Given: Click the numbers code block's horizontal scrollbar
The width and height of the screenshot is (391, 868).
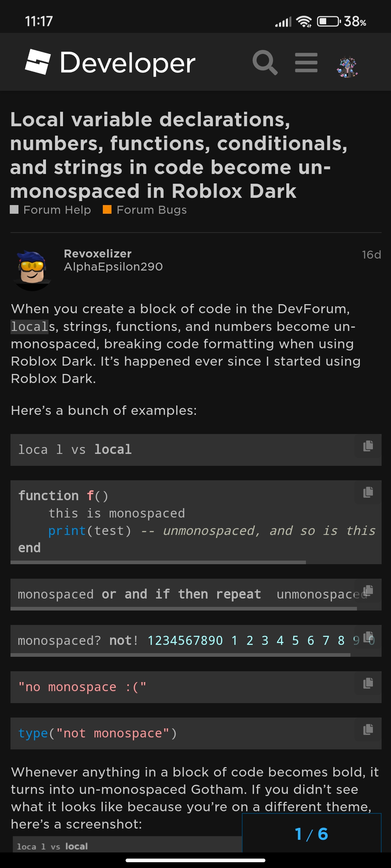Looking at the screenshot, I should coord(180,655).
